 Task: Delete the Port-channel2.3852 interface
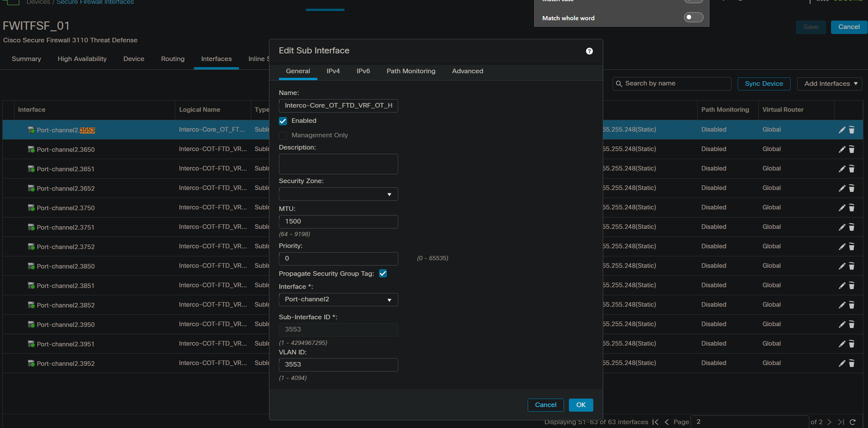click(852, 305)
